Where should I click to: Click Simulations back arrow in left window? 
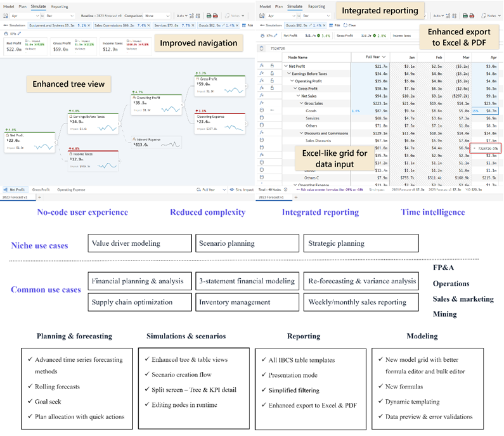coord(5,25)
